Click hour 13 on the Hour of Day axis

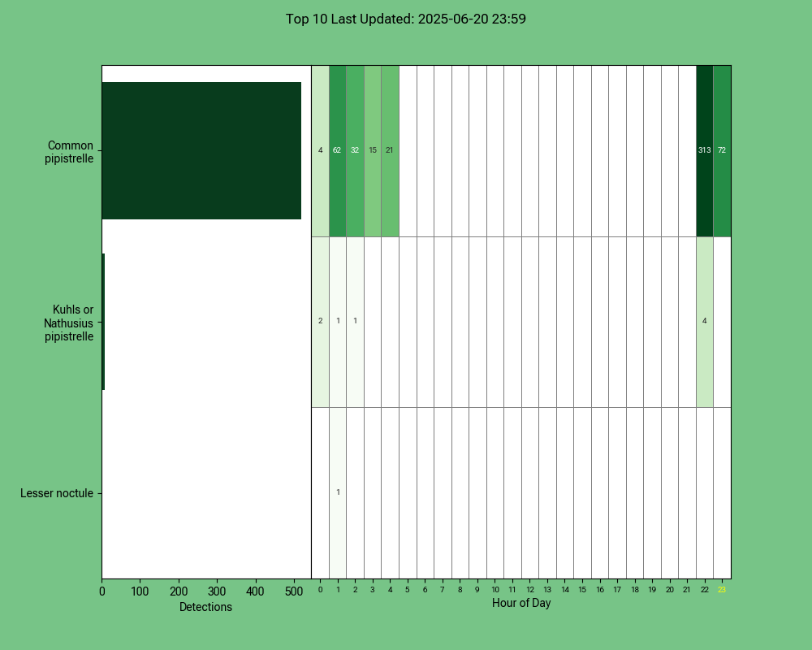point(547,590)
